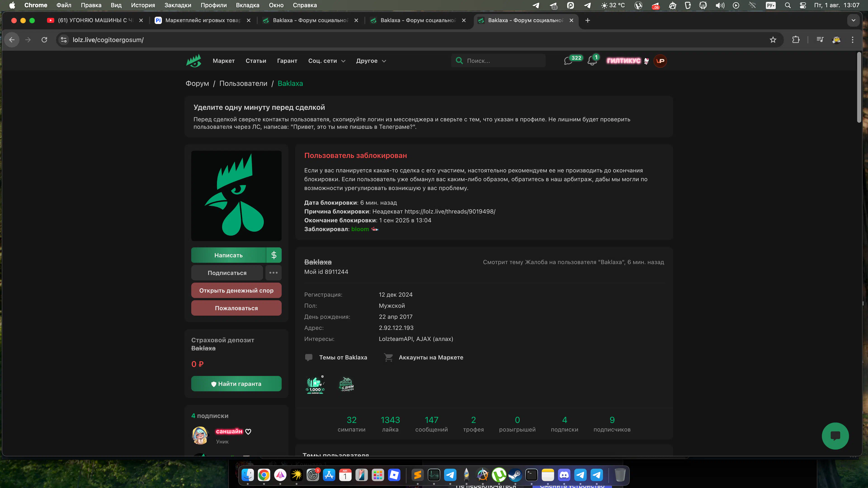Viewport: 868px width, 488px height.
Task: Click the Wi-Fi off icon in menu bar
Action: [752, 5]
